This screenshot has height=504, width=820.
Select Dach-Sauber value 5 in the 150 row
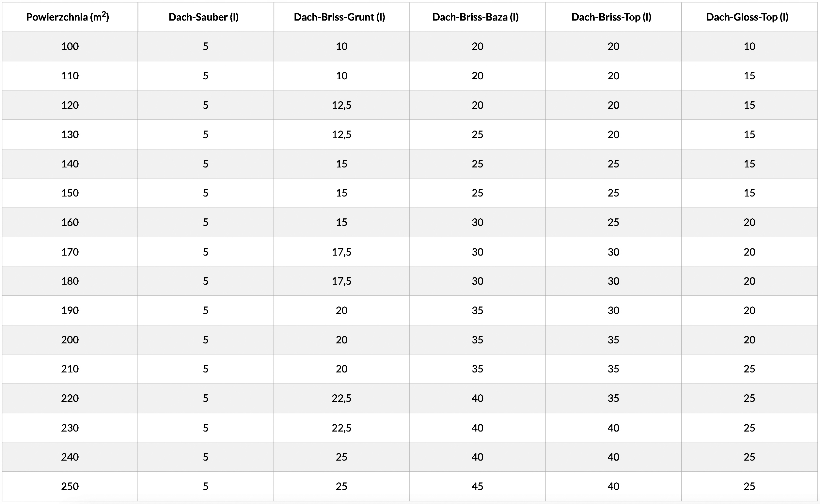[206, 193]
